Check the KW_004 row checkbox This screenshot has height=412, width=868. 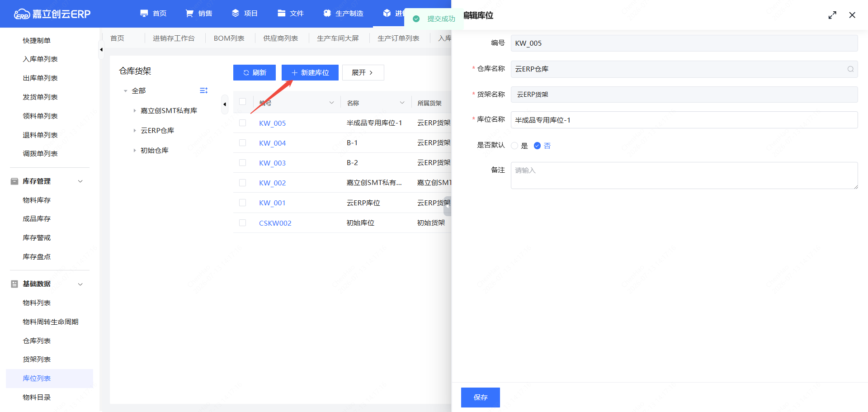coord(243,143)
